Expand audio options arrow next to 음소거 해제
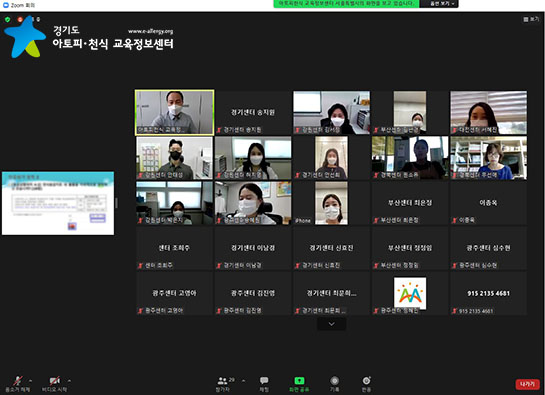Image resolution: width=545 pixels, height=395 pixels. click(x=30, y=380)
